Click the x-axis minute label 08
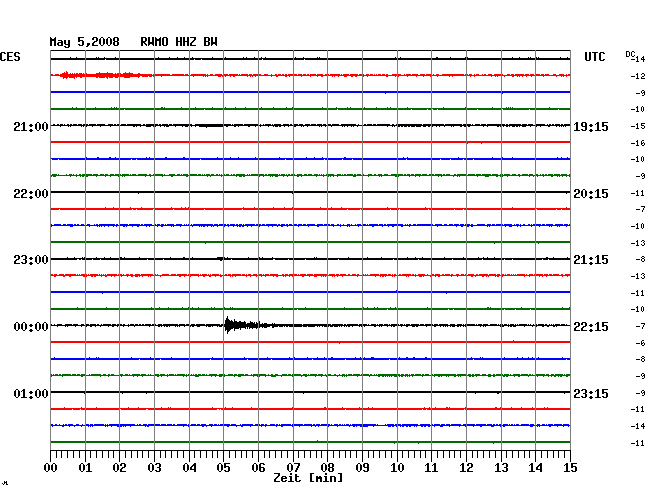The image size is (650, 494). tap(327, 468)
